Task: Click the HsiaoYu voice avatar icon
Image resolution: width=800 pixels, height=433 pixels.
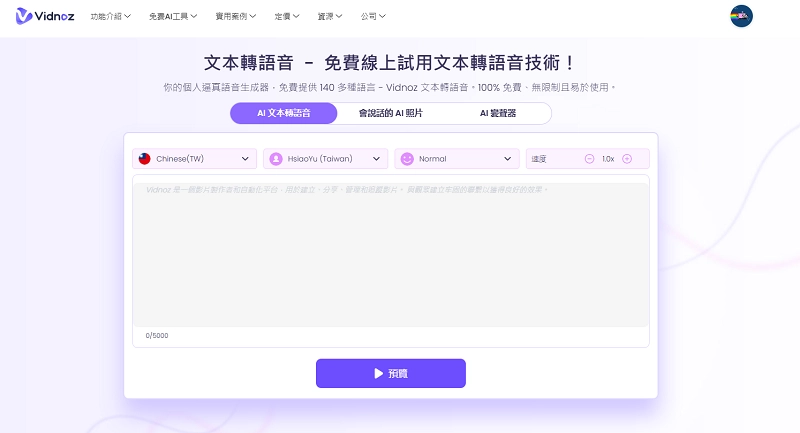Action: [x=276, y=159]
